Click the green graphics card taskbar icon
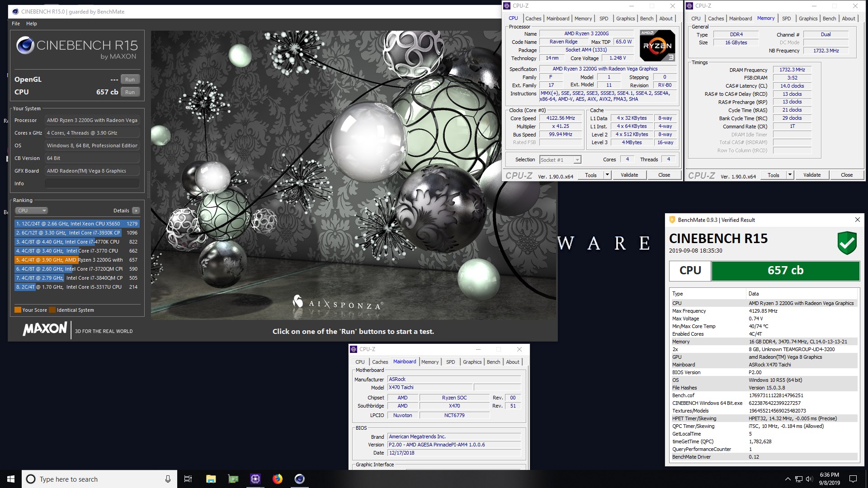The height and width of the screenshot is (488, 868). click(x=233, y=479)
